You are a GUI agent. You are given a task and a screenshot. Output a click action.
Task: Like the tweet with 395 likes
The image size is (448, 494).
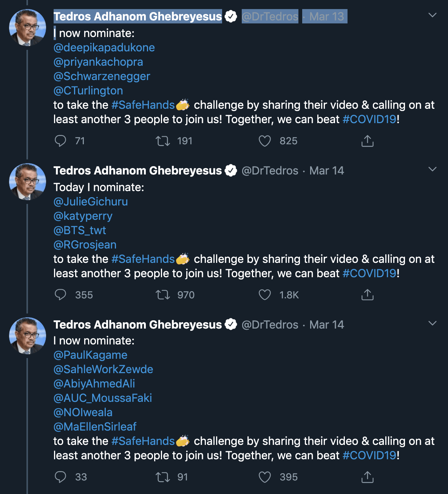[x=264, y=477]
